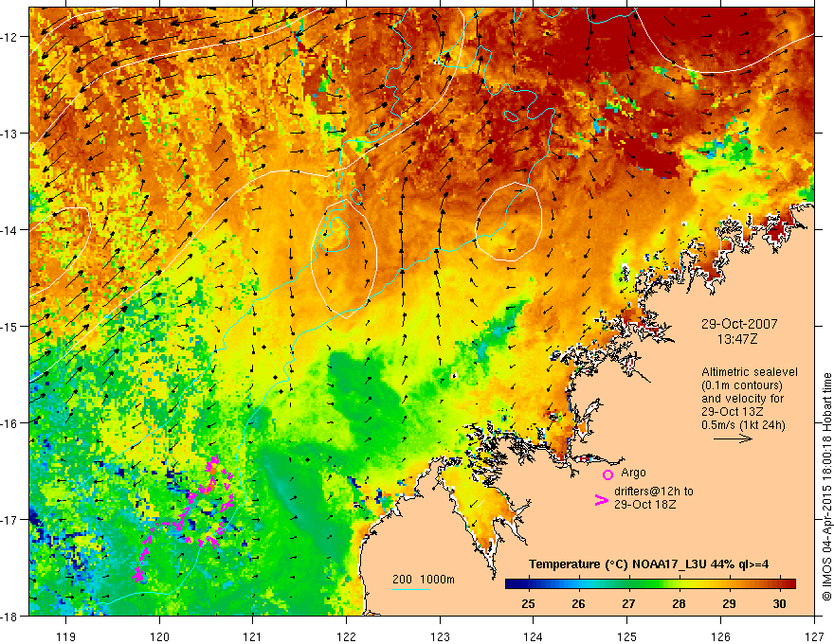Click longitude axis label "125"
The height and width of the screenshot is (644, 834).
tap(627, 636)
